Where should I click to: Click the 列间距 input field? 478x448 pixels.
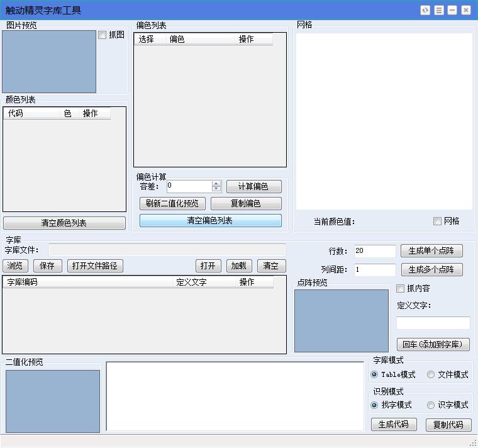pyautogui.click(x=375, y=270)
